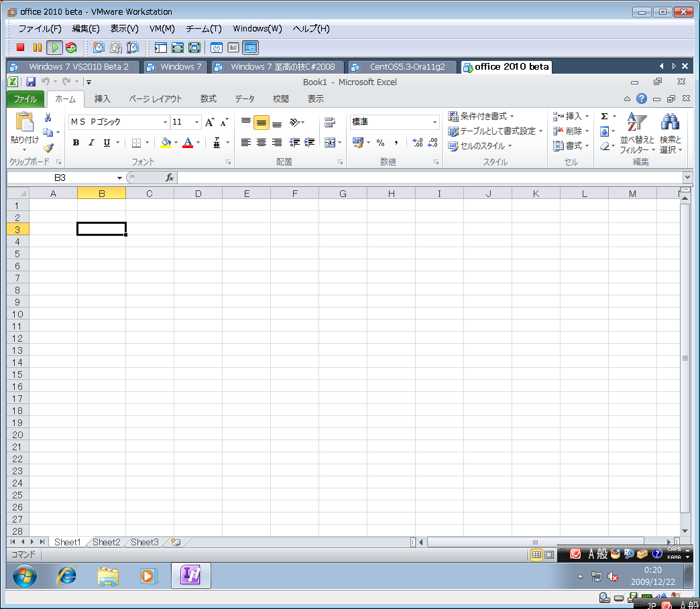
Task: Click the Cut scissors icon
Action: pos(48,118)
